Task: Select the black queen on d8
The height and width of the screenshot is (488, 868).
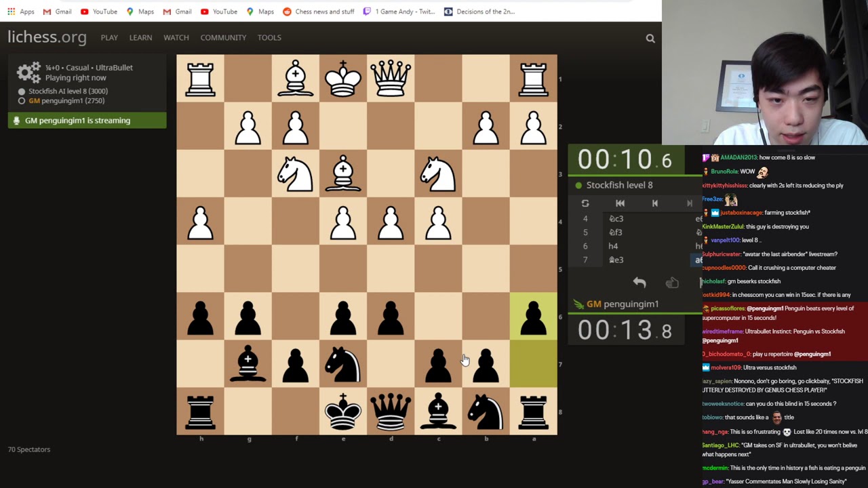Action: [391, 411]
